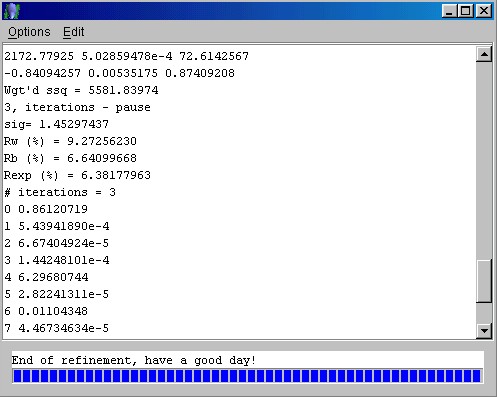Click the scrollbar track above the thumb
The width and height of the screenshot is (497, 397).
(484, 161)
